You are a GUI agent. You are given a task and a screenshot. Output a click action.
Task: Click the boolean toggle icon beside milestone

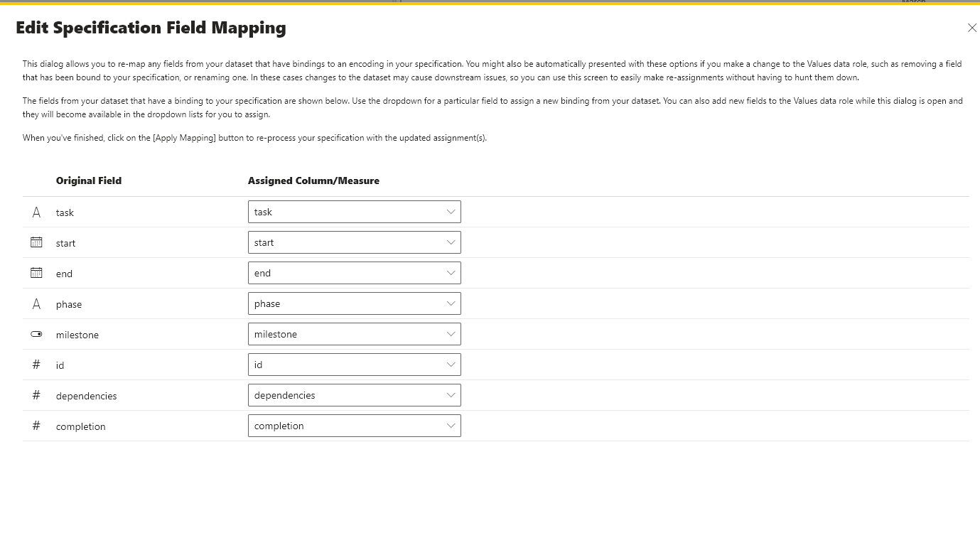[36, 333]
